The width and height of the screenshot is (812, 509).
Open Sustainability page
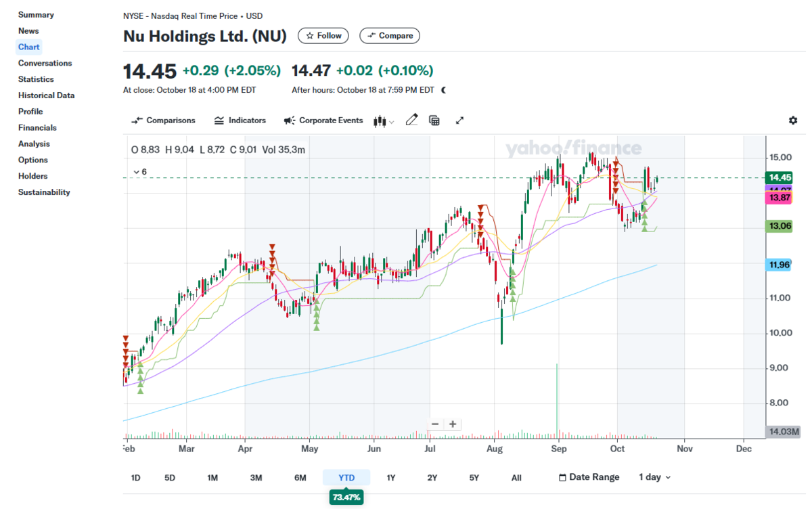click(44, 192)
